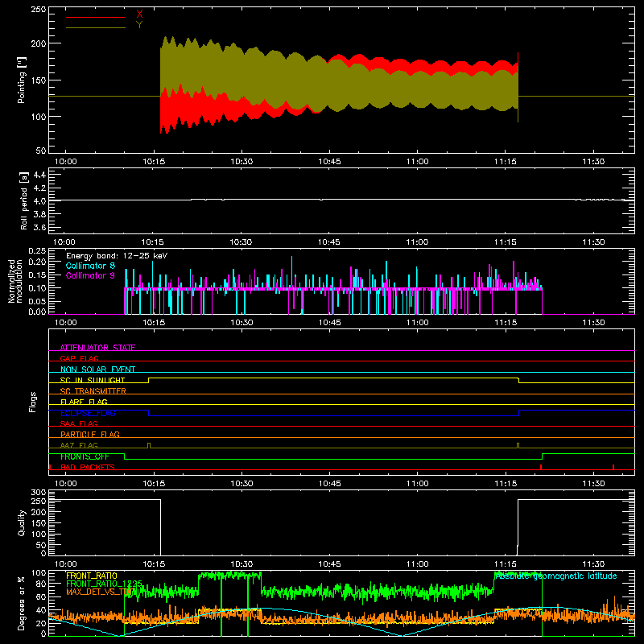Viewport: 644px width, 644px height.
Task: Click ECLIPSE_FLAG rising step near 11:17
Action: click(519, 413)
